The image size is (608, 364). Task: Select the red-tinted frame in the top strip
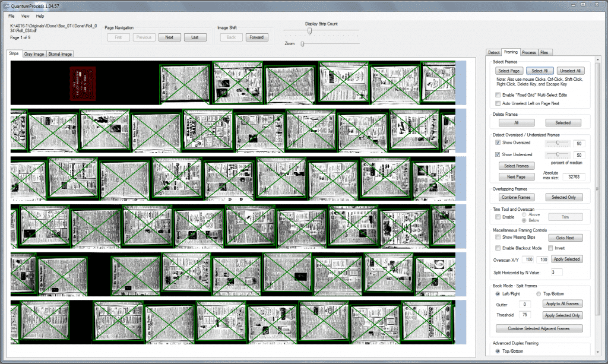coord(83,84)
